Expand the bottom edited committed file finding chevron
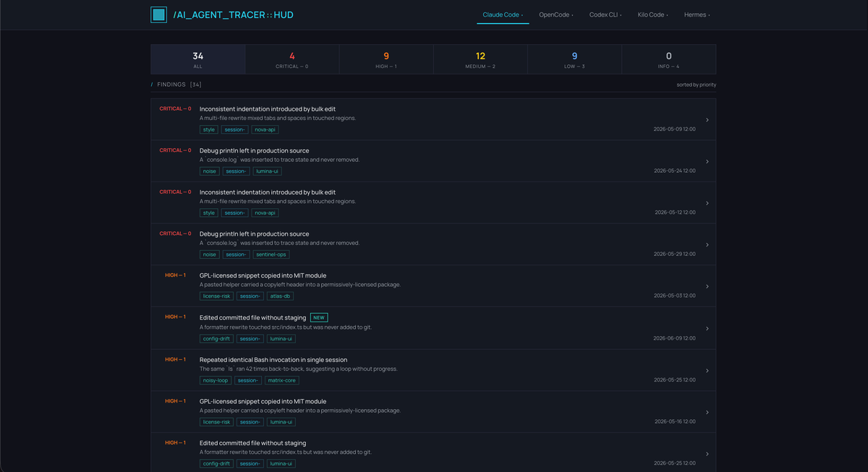This screenshot has height=472, width=868. coord(707,454)
